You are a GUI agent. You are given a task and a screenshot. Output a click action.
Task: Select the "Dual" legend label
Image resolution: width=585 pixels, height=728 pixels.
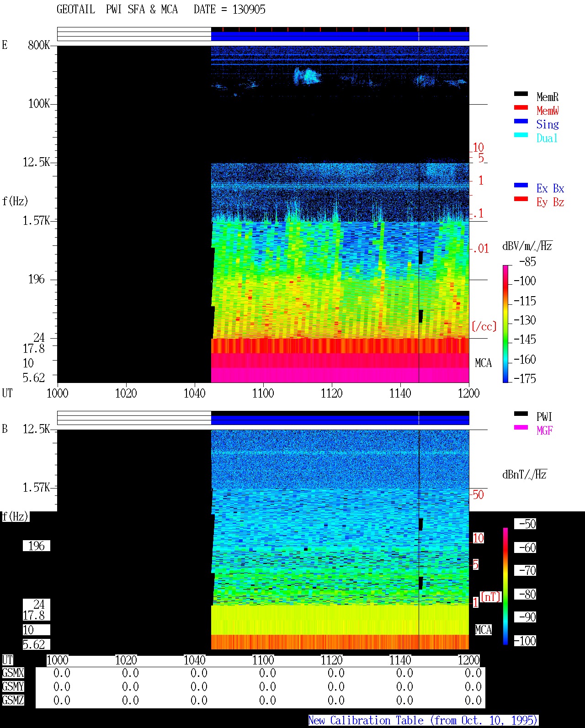click(548, 138)
